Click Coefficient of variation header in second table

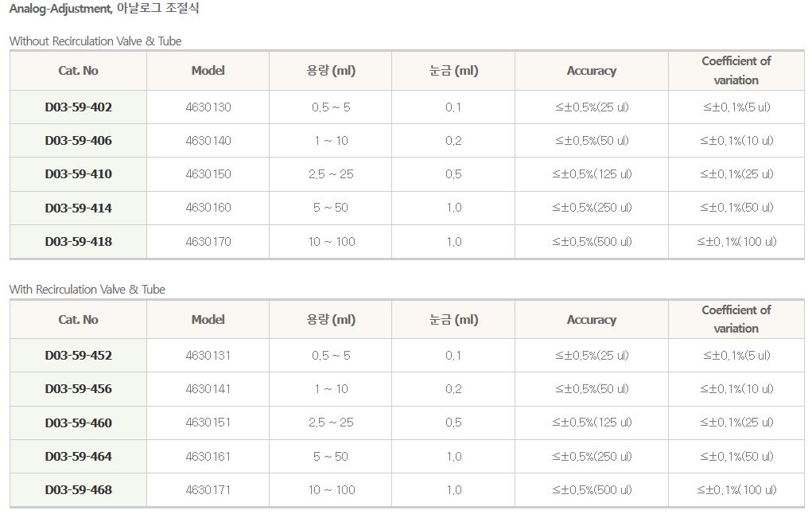point(736,319)
